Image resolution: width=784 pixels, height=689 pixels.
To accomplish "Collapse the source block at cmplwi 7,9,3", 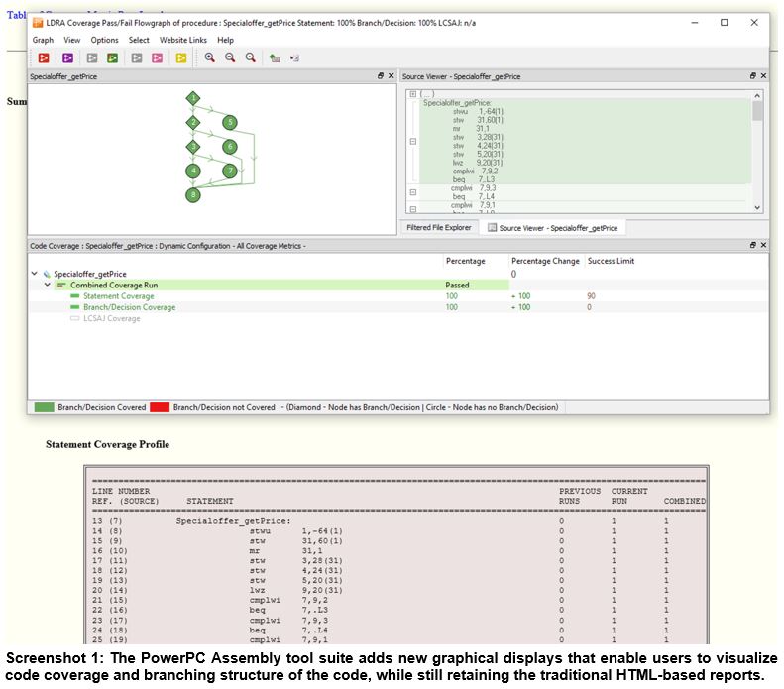I will click(x=413, y=192).
